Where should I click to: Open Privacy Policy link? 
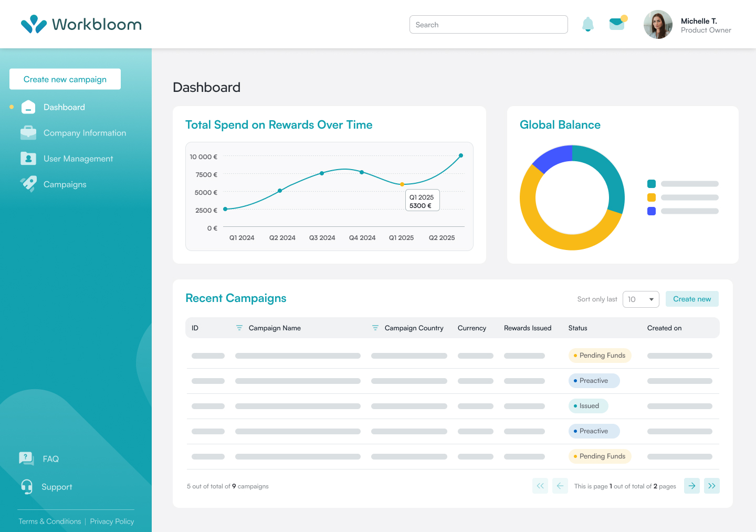coord(112,521)
